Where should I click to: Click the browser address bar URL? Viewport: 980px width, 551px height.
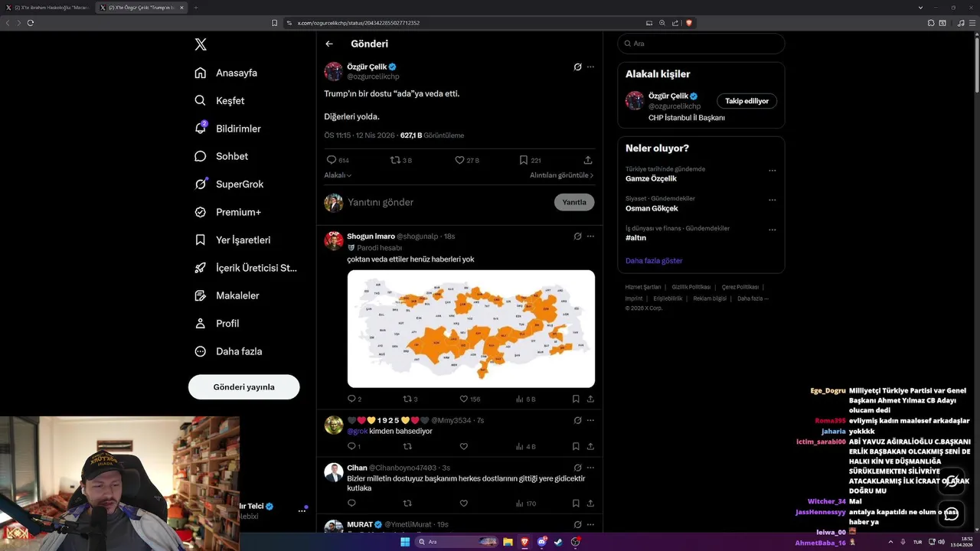tap(358, 23)
